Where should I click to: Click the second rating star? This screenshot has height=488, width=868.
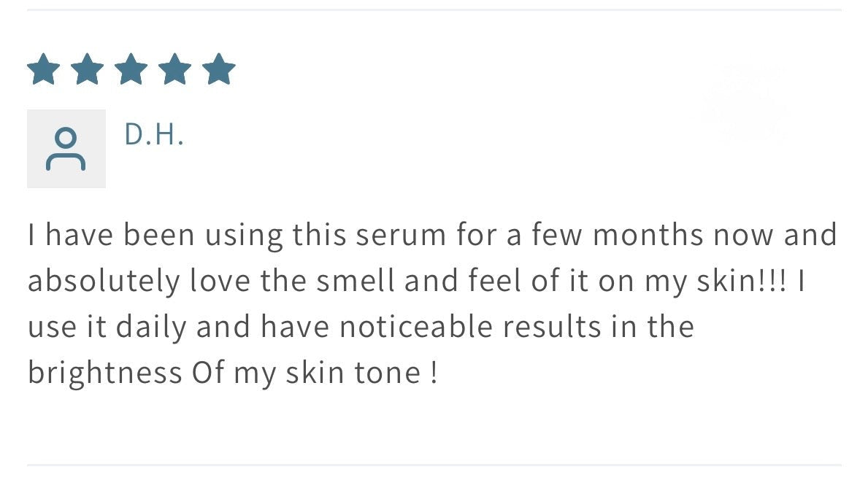click(x=88, y=71)
